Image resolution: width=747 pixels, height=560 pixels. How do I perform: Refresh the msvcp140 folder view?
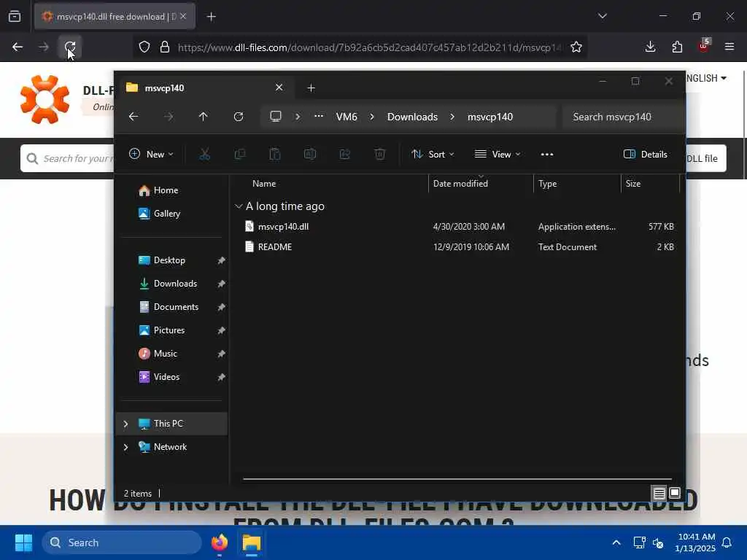tap(239, 117)
